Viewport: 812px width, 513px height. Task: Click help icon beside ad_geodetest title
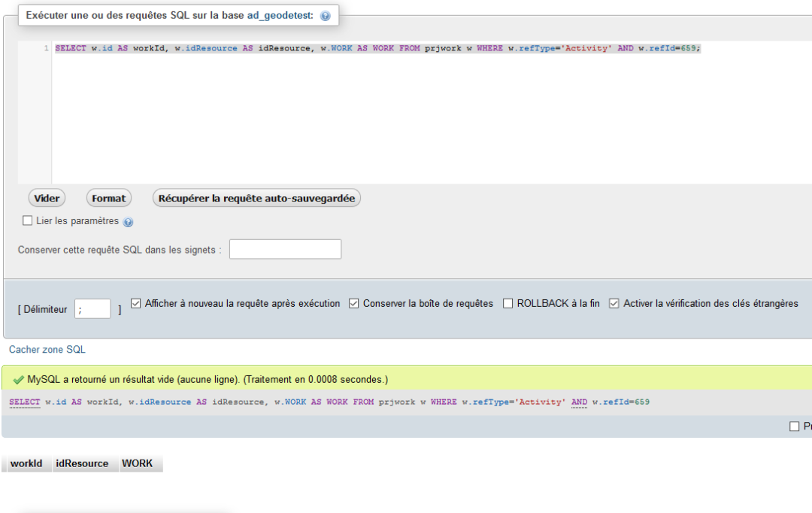click(326, 16)
